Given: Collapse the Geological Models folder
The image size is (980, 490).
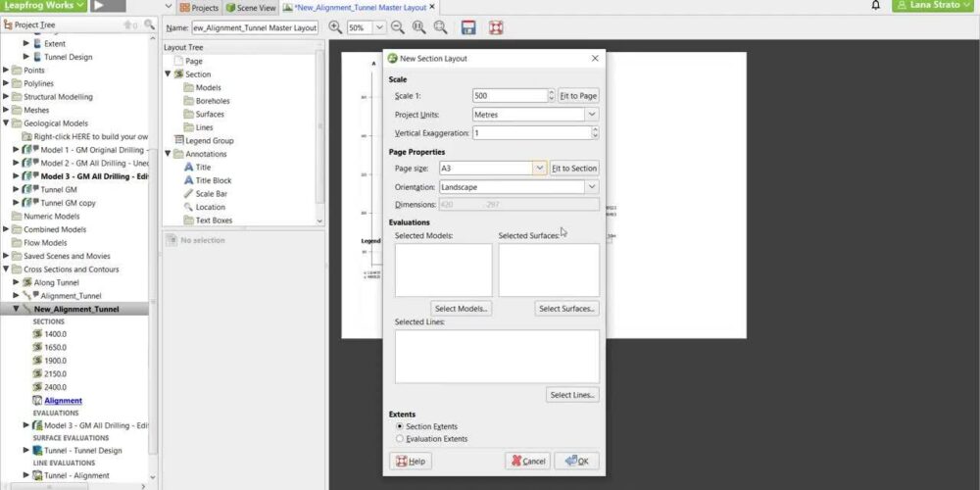Looking at the screenshot, I should click(6, 123).
